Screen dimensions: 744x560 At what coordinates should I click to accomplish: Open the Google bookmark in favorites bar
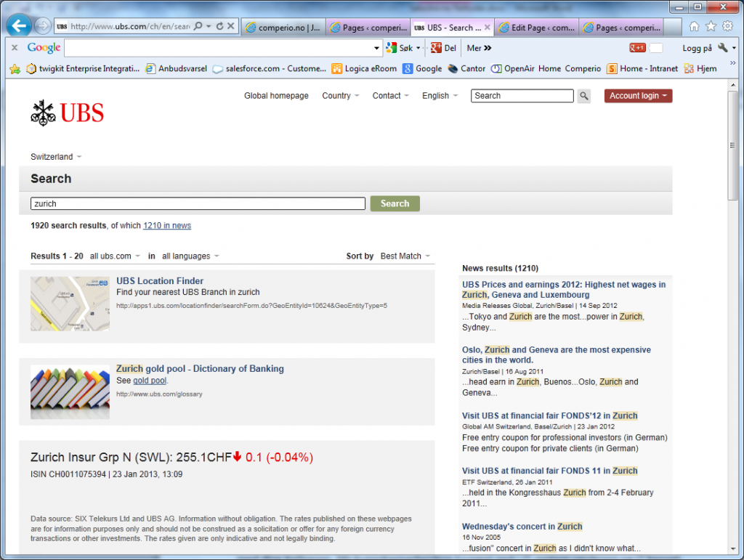coord(422,69)
